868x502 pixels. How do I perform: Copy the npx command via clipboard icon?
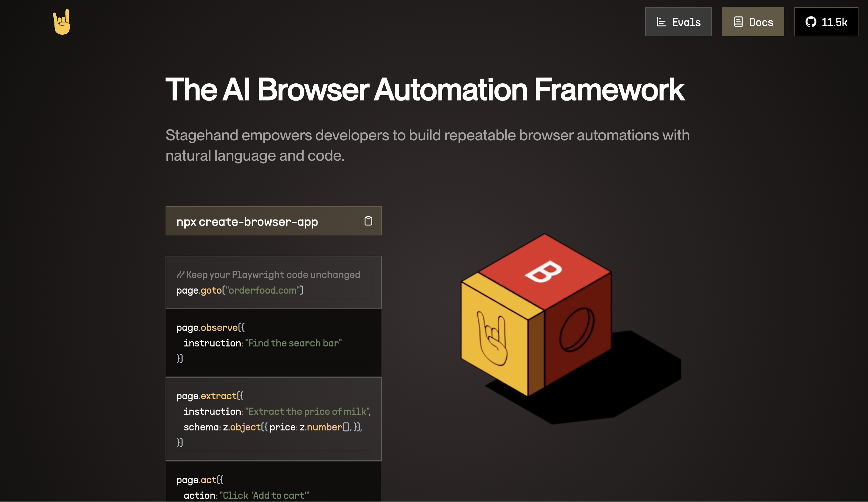pyautogui.click(x=368, y=221)
